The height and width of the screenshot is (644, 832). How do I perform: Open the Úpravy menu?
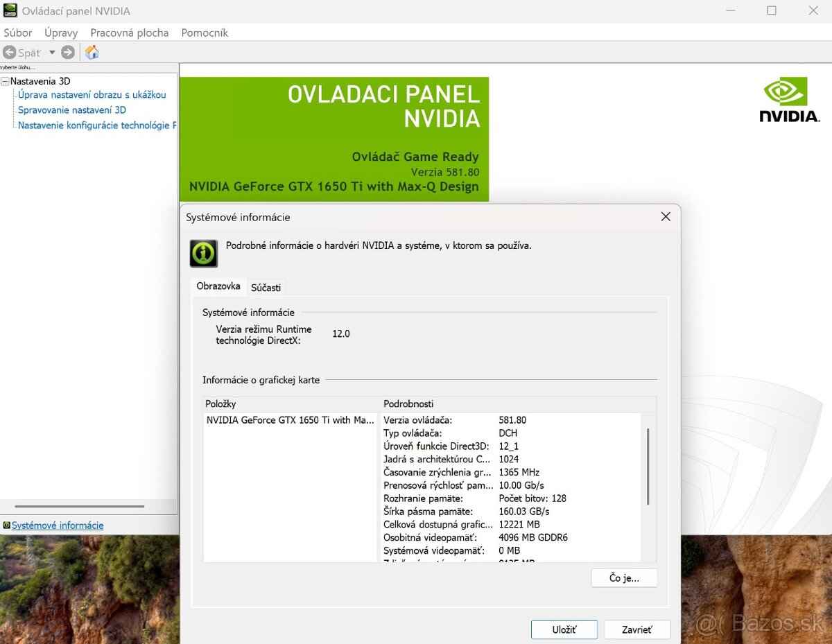61,33
